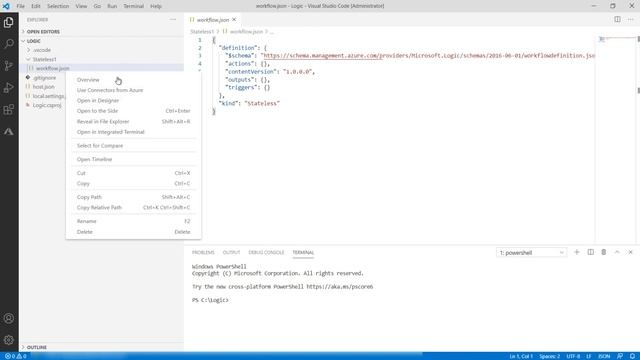Collapse the Stateless1 folder

tap(44, 59)
